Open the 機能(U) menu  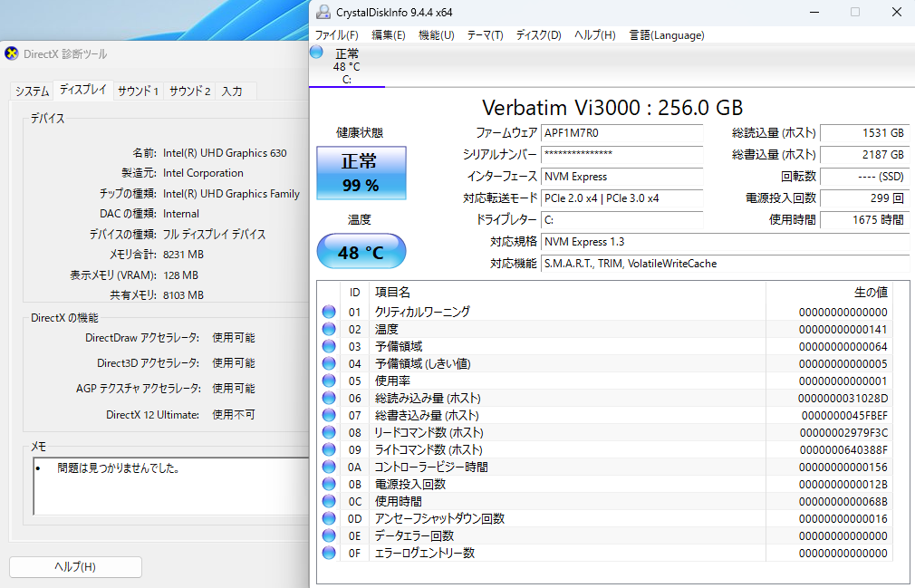[x=436, y=35]
